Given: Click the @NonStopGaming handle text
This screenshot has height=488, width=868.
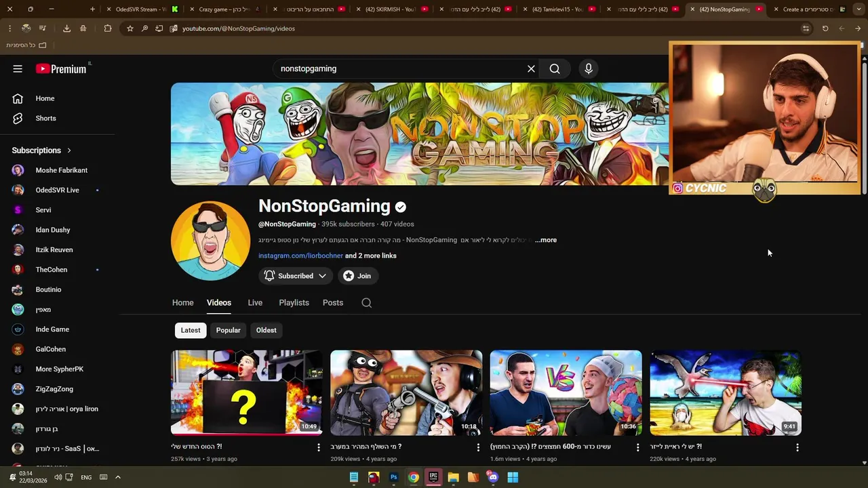Looking at the screenshot, I should coord(287,224).
